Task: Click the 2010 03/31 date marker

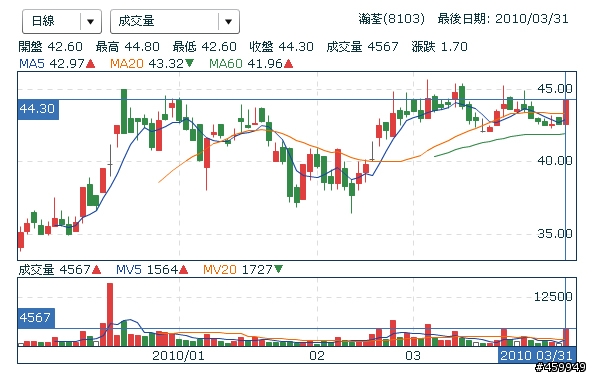Action: coord(536,356)
